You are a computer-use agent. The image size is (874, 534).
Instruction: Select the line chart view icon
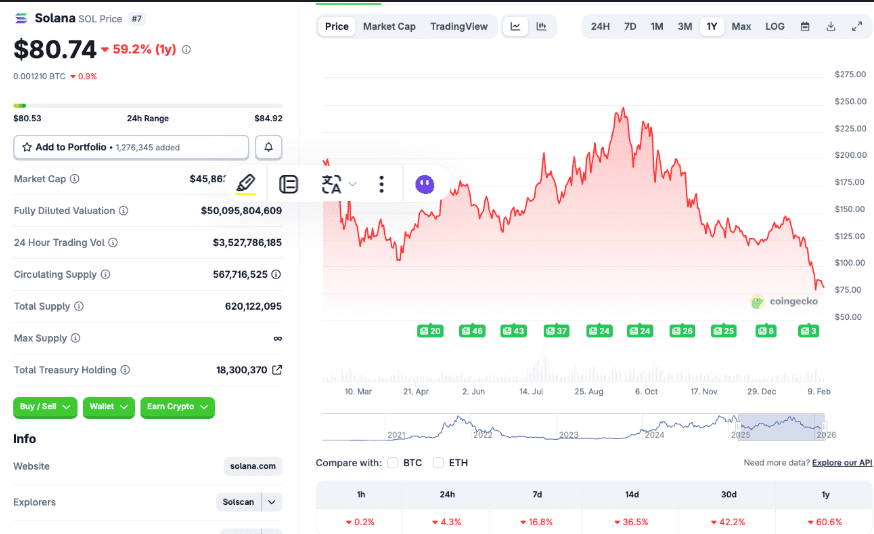click(x=515, y=26)
